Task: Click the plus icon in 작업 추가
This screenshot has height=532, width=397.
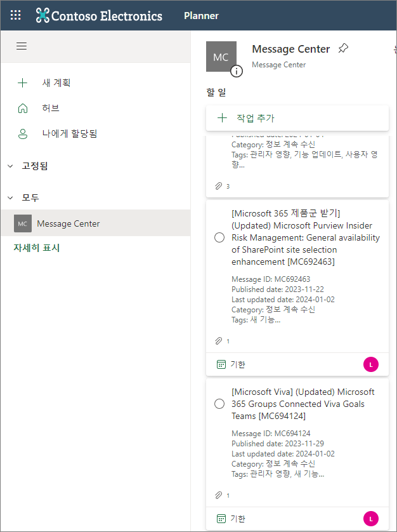Action: 222,118
